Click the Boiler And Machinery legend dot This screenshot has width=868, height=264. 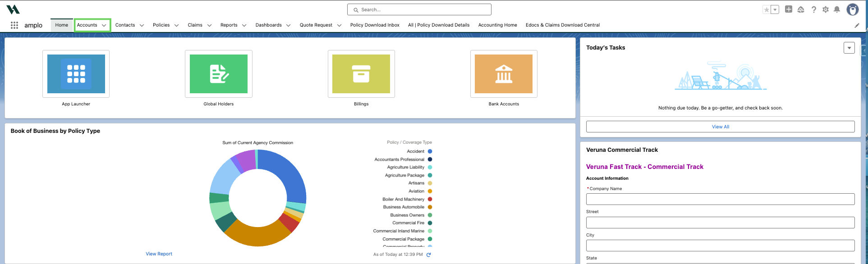[430, 199]
